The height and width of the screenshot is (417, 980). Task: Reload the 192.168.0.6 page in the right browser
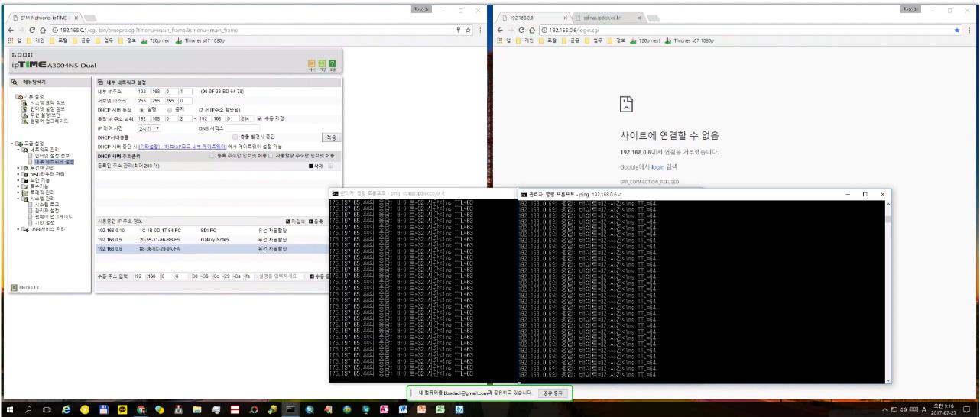click(521, 30)
